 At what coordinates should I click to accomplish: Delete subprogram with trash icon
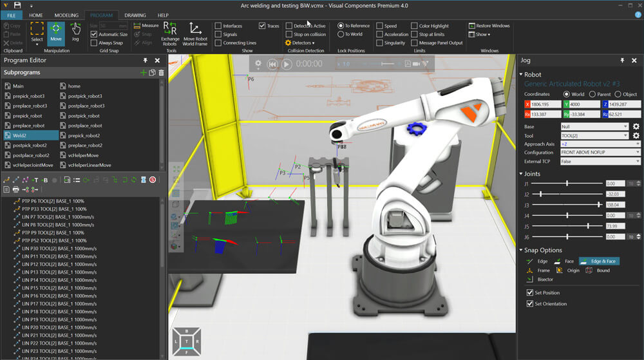(161, 73)
